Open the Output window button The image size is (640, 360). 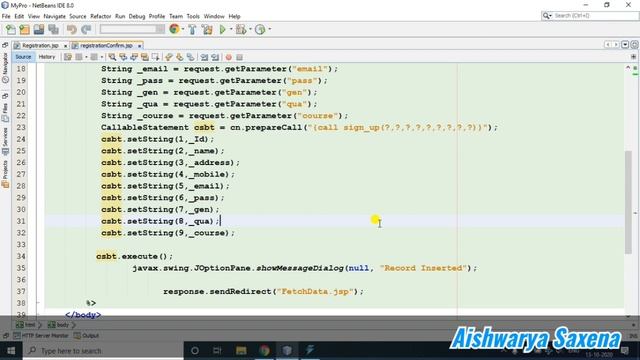87,336
